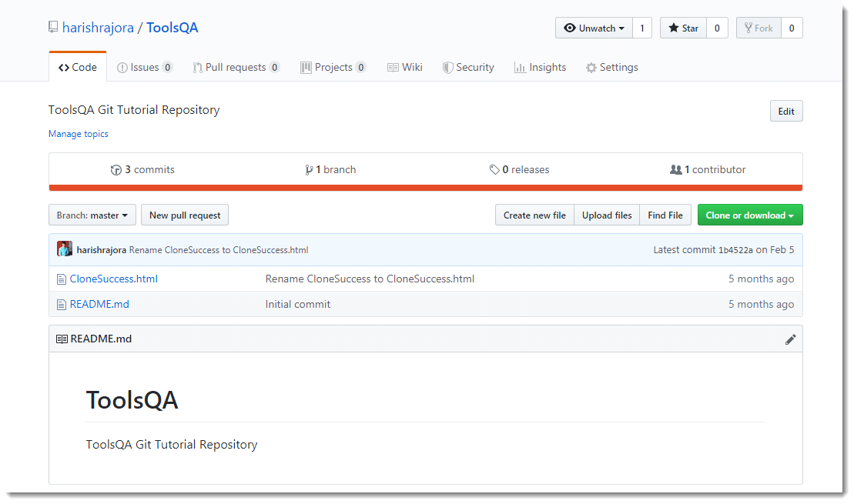
Task: Click the Edit description button
Action: 786,111
